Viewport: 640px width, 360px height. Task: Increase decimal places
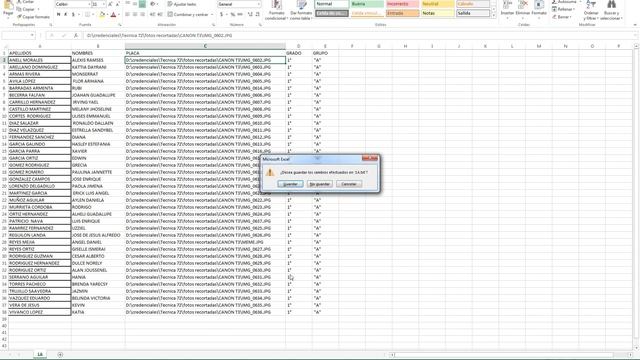(250, 15)
